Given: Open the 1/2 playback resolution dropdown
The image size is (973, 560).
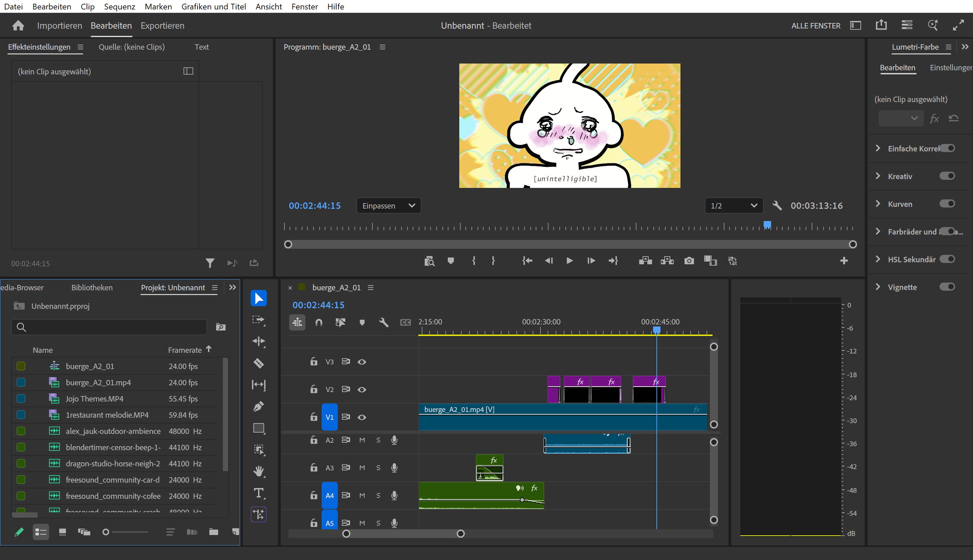Looking at the screenshot, I should tap(734, 205).
